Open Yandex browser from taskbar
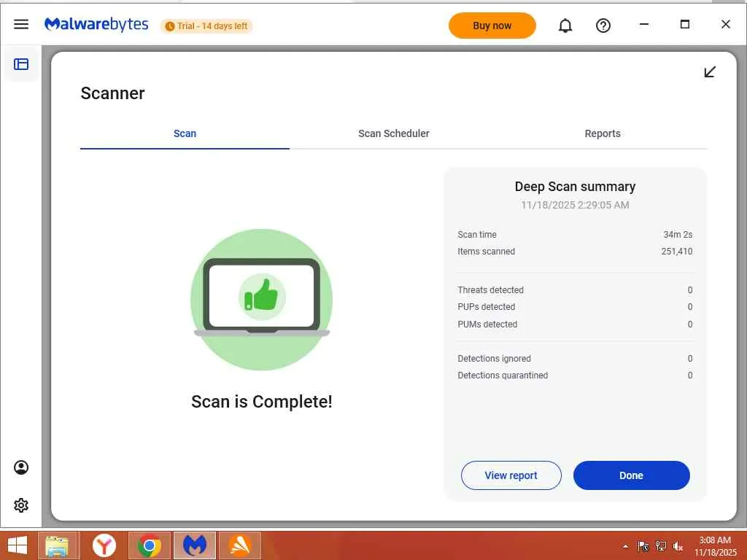This screenshot has width=747, height=560. click(104, 545)
